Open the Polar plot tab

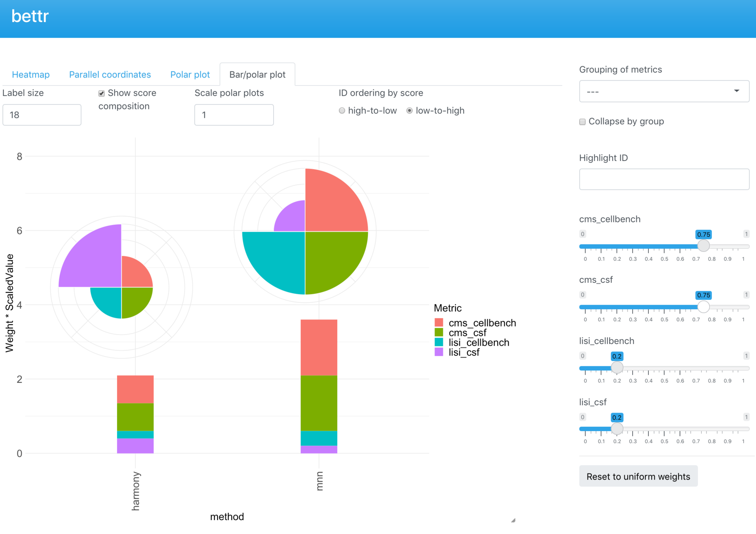pos(190,74)
